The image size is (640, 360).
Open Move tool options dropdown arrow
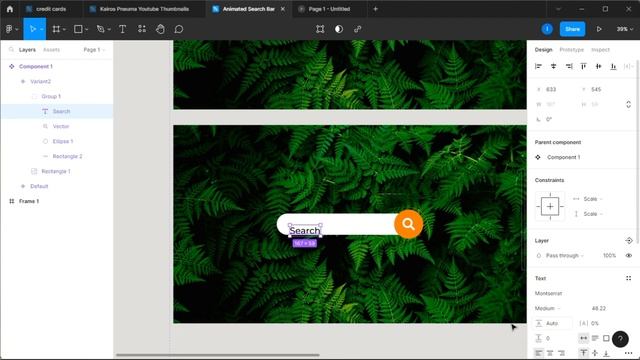42,29
